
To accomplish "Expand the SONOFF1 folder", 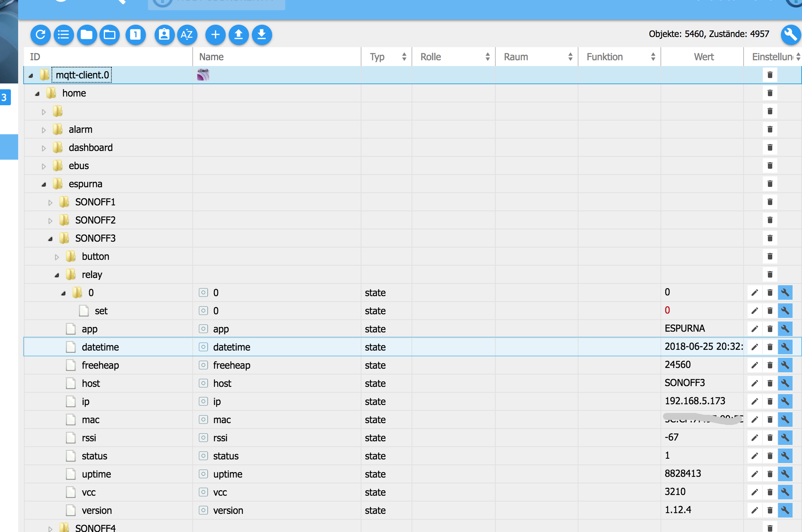I will [50, 202].
